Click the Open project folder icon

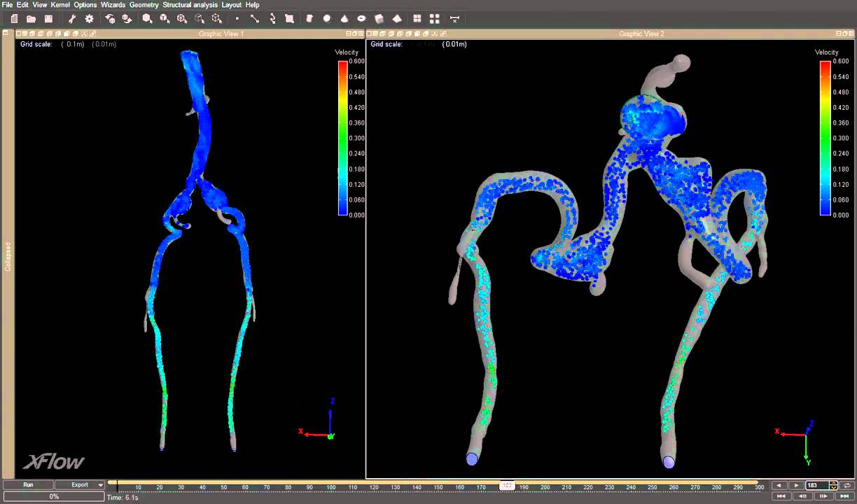click(32, 19)
